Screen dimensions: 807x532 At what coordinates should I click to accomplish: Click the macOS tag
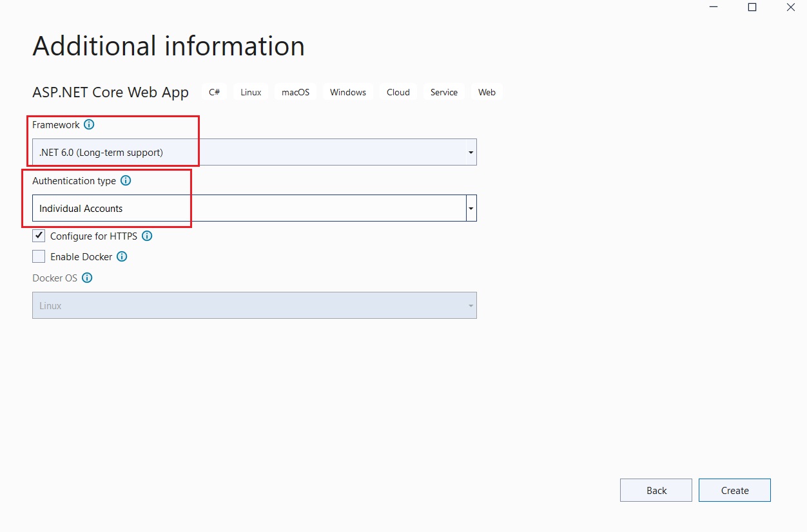click(295, 92)
